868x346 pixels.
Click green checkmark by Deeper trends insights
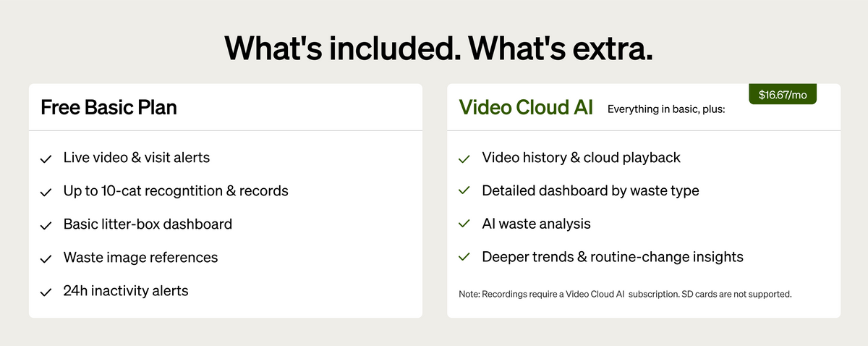464,258
